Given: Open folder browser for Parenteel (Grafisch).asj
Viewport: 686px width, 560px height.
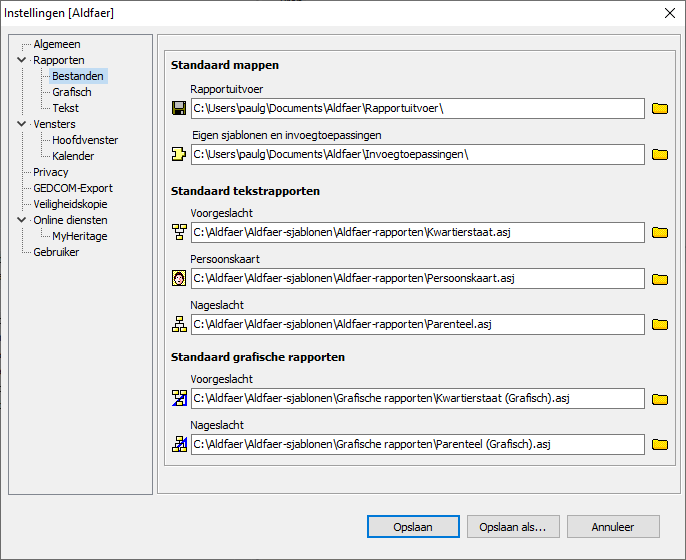Looking at the screenshot, I should click(659, 445).
